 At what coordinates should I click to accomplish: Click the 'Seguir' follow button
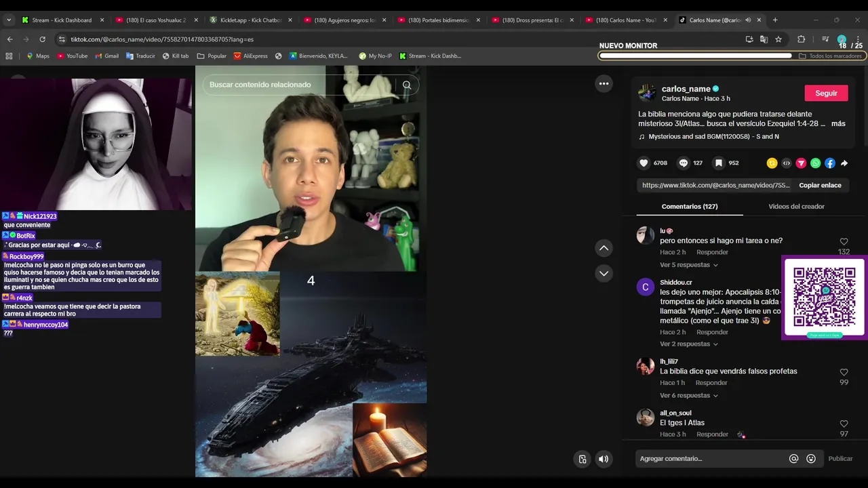[826, 94]
